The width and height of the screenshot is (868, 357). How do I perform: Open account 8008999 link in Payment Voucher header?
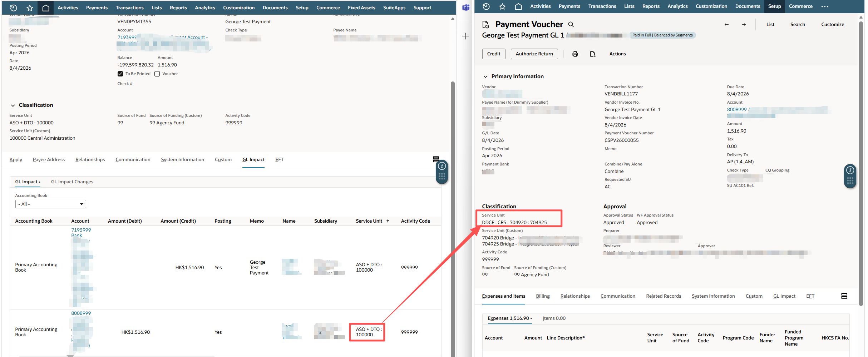pos(737,110)
